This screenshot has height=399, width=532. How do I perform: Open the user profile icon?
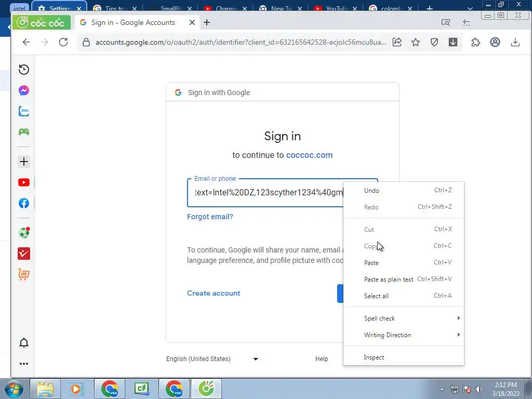[495, 42]
